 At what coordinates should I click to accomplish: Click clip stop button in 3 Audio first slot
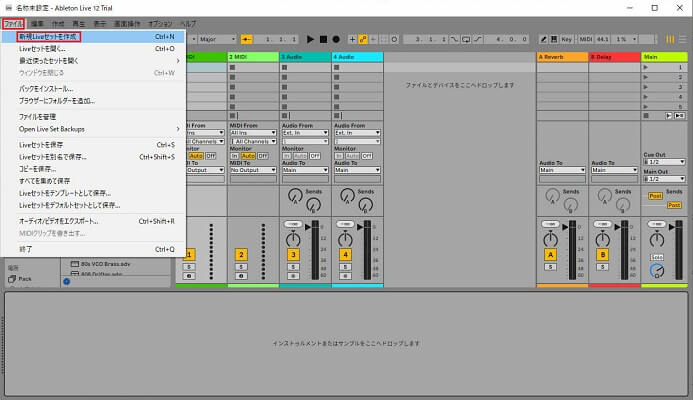(x=285, y=67)
